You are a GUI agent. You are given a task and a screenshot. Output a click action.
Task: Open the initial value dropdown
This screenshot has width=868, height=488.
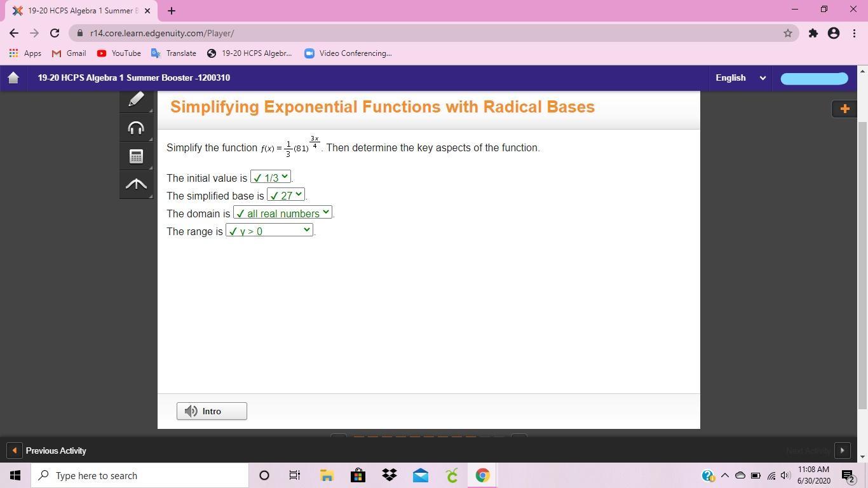click(271, 177)
